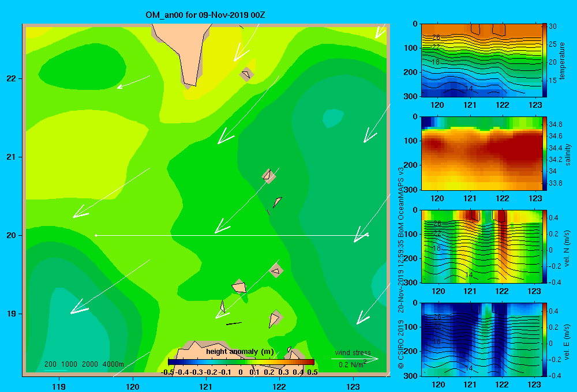This screenshot has height=392, width=577.
Task: Click the 300 depth label on salinity panel
Action: (411, 189)
